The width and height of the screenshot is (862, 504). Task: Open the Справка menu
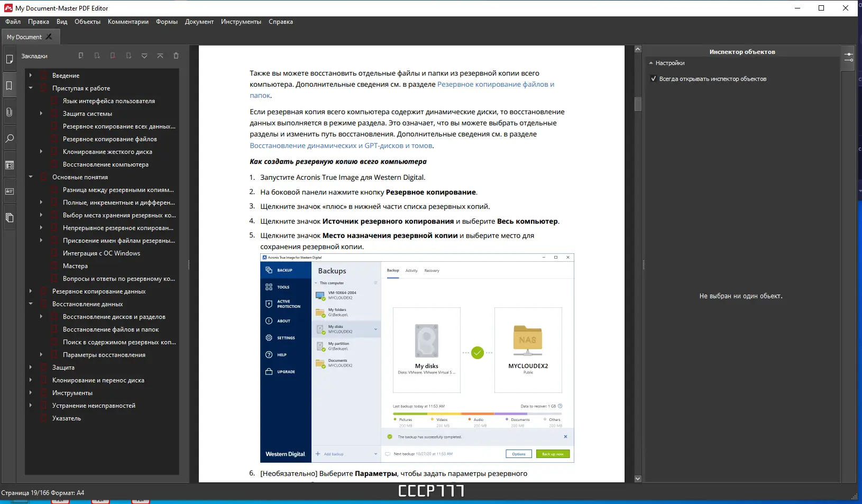281,22
